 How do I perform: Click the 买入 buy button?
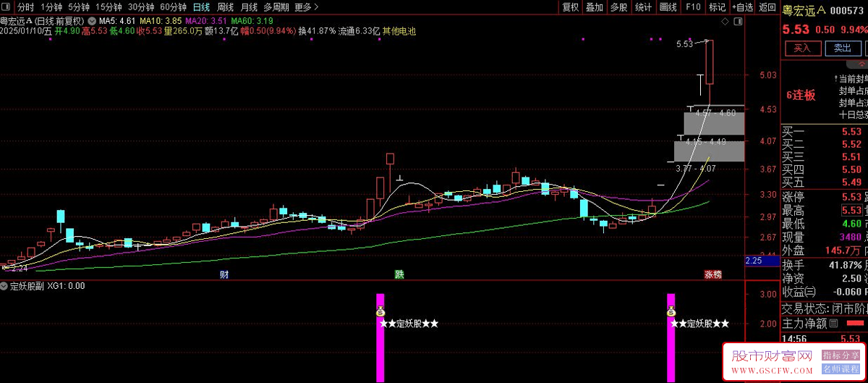801,49
